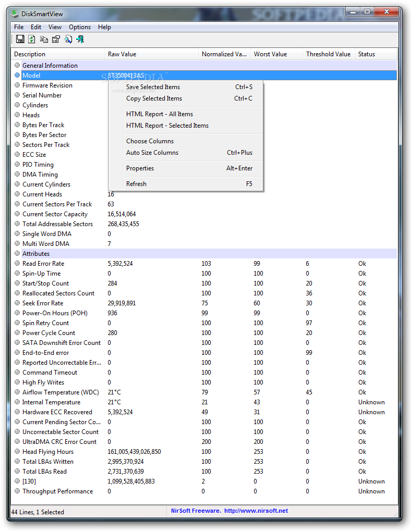Image resolution: width=413 pixels, height=532 pixels.
Task: Click the bullet icon beside Throughput Performance
Action: pyautogui.click(x=17, y=491)
